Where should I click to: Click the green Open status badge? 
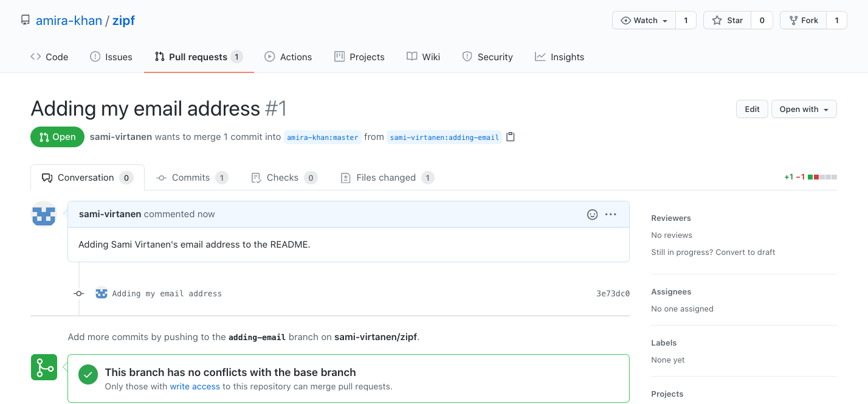[x=57, y=137]
